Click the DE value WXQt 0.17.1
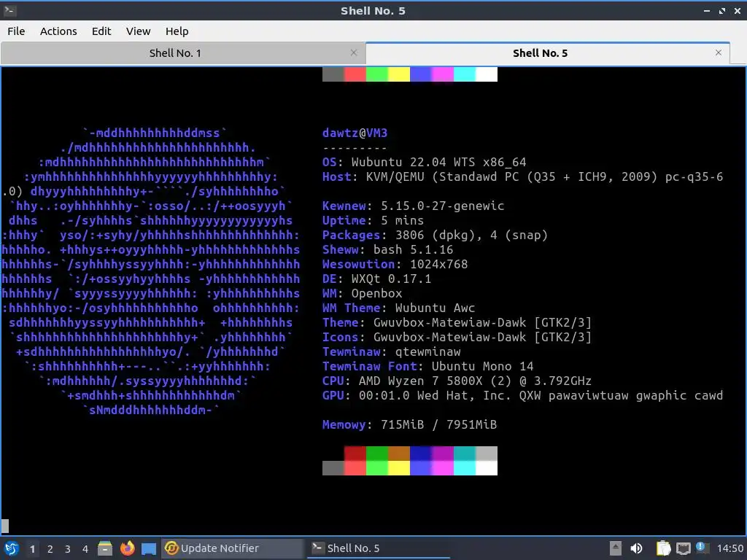Image resolution: width=747 pixels, height=560 pixels. coord(391,279)
